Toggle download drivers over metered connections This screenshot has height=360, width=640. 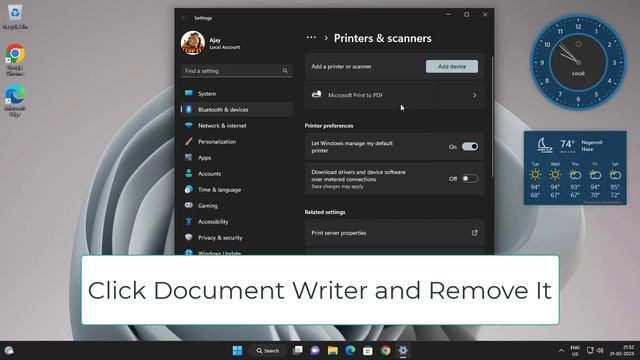[470, 178]
